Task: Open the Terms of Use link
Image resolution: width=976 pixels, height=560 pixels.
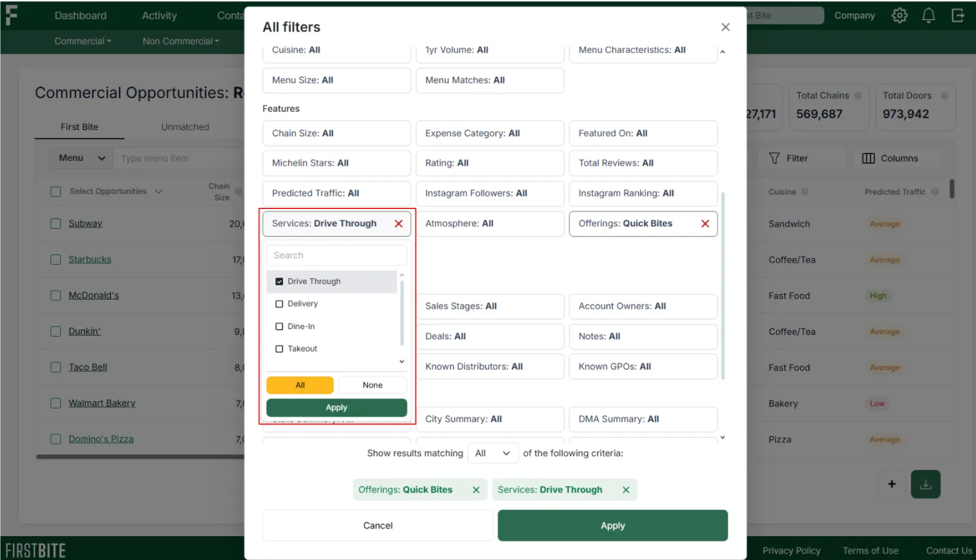Action: coord(870,550)
